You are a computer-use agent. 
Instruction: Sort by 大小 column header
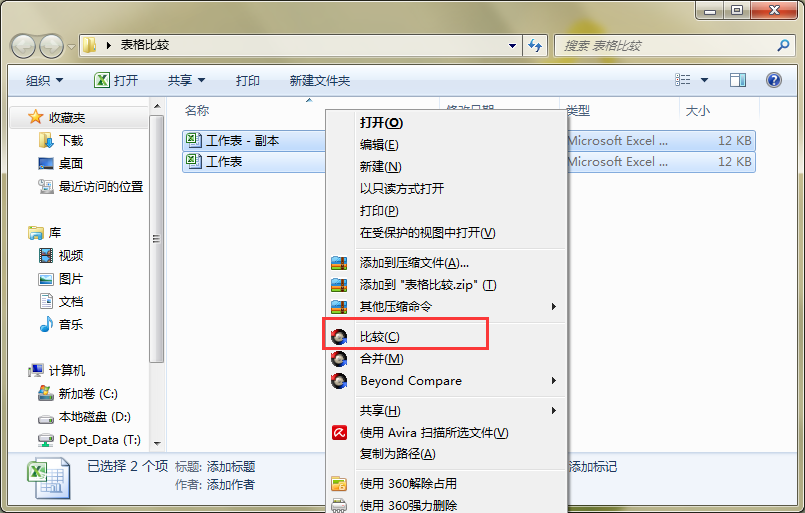coord(698,110)
